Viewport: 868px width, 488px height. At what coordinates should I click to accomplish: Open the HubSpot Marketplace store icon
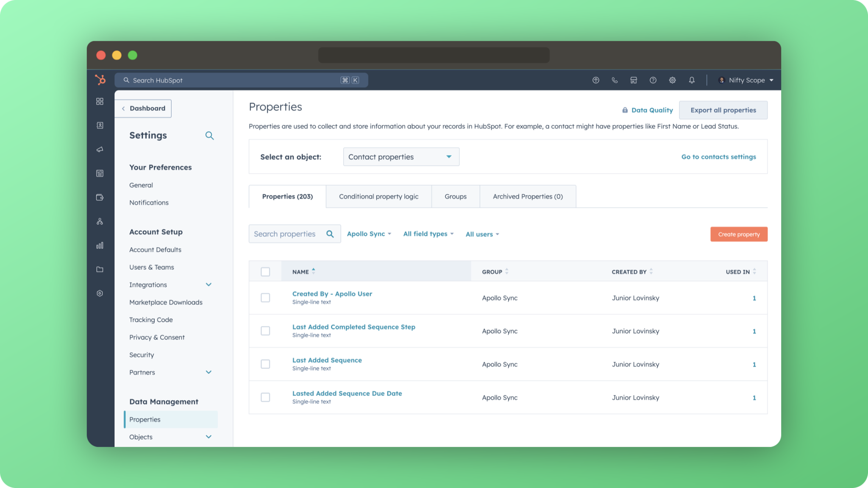[x=634, y=80]
